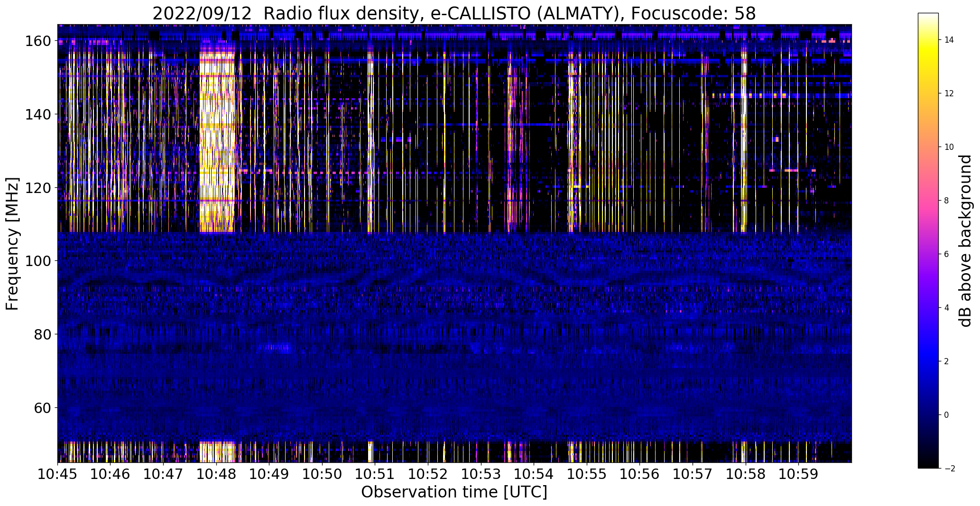Viewport: 980px width, 506px height.
Task: Click the 10:46 time tick label
Action: (111, 474)
